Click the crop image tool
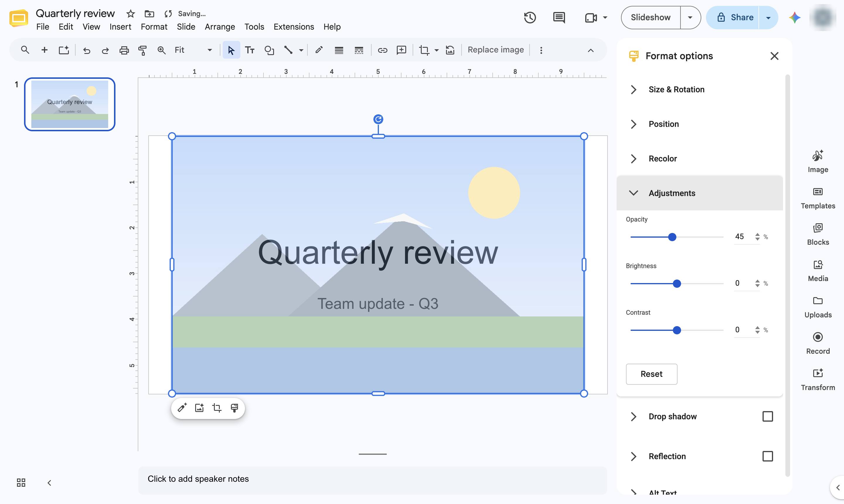Image resolution: width=844 pixels, height=504 pixels. click(x=424, y=50)
